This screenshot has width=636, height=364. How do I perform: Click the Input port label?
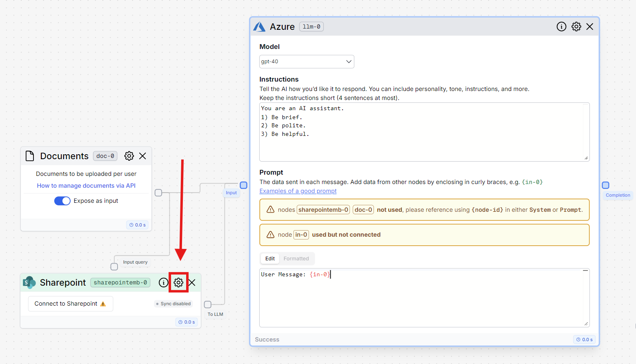231,193
